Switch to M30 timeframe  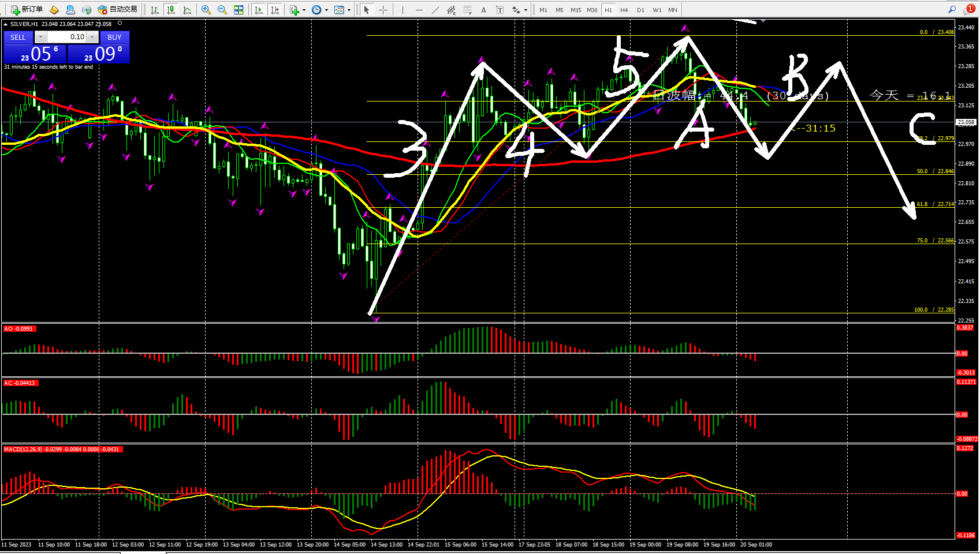[x=592, y=10]
